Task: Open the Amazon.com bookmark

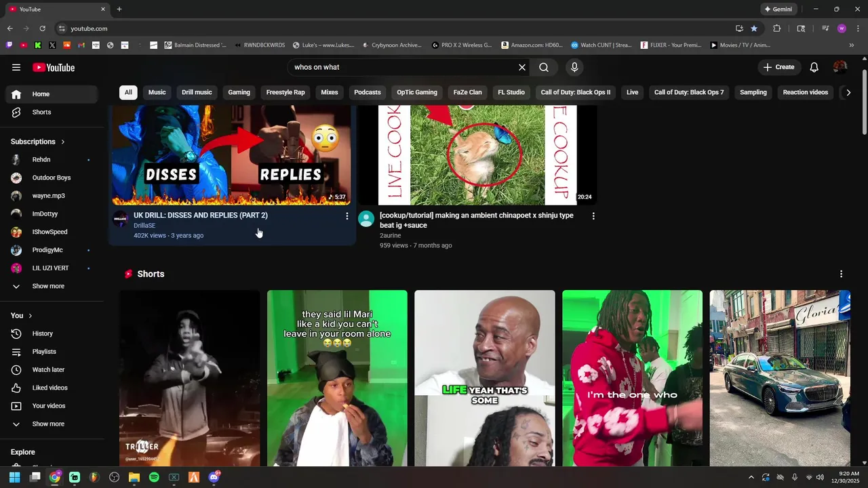Action: tap(532, 45)
